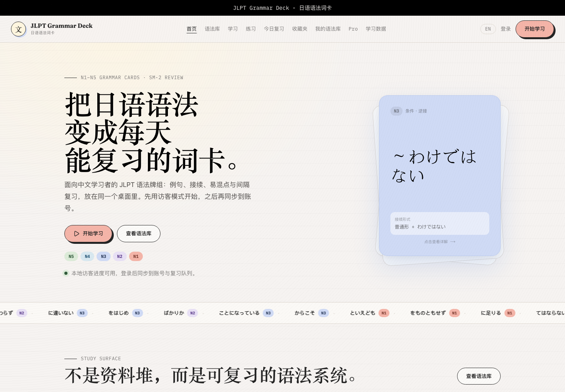Open the 练习 nav item
Viewport: 565px width, 392px height.
click(x=251, y=29)
